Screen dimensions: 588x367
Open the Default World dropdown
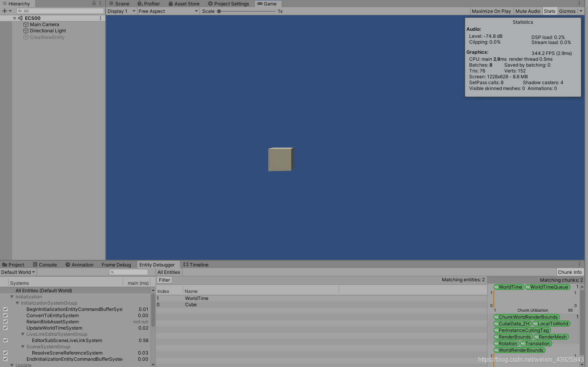pos(18,272)
